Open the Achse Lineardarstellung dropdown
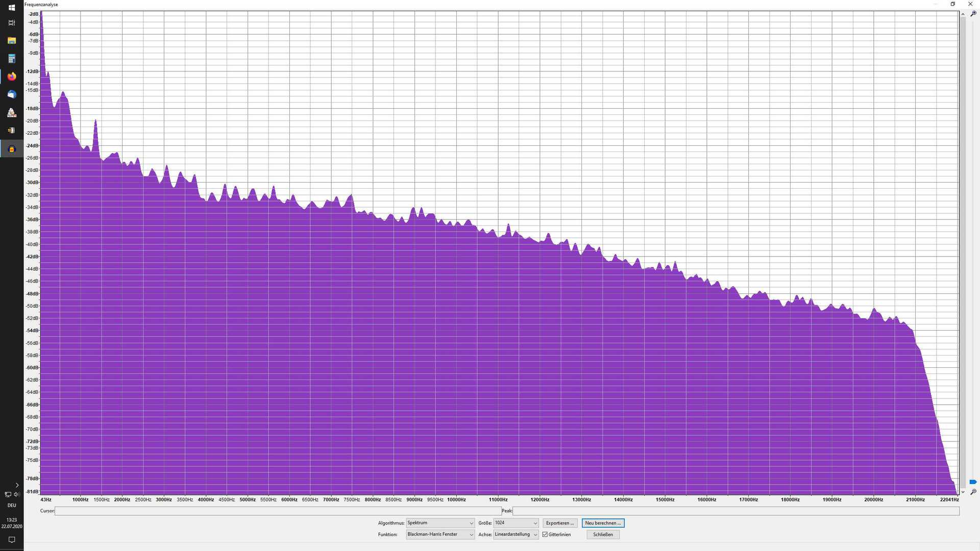 point(516,535)
